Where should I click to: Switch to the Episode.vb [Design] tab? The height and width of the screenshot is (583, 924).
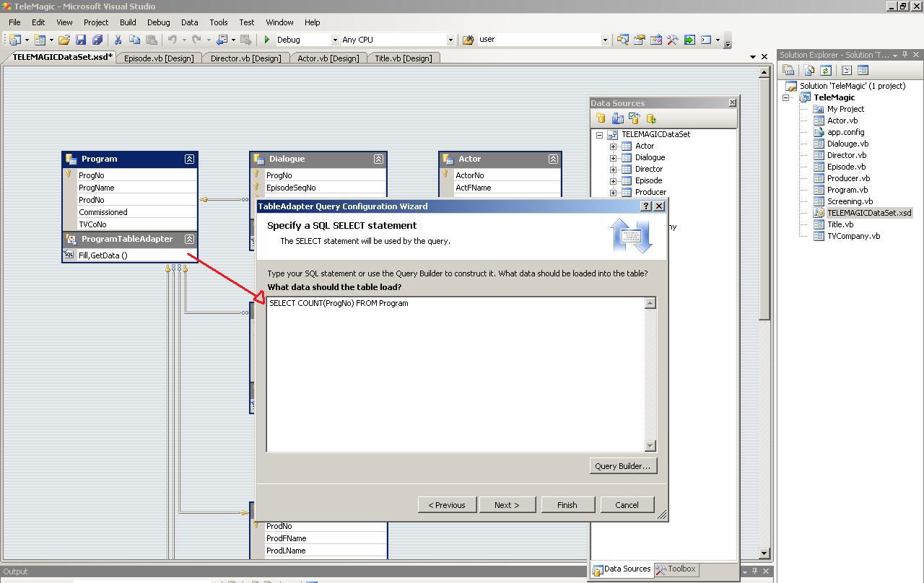[x=159, y=58]
